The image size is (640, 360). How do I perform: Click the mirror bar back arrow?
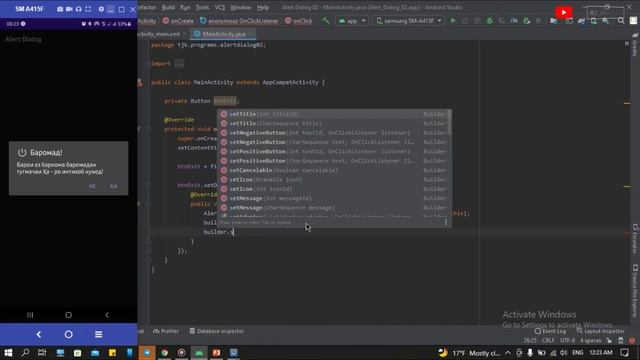39,334
